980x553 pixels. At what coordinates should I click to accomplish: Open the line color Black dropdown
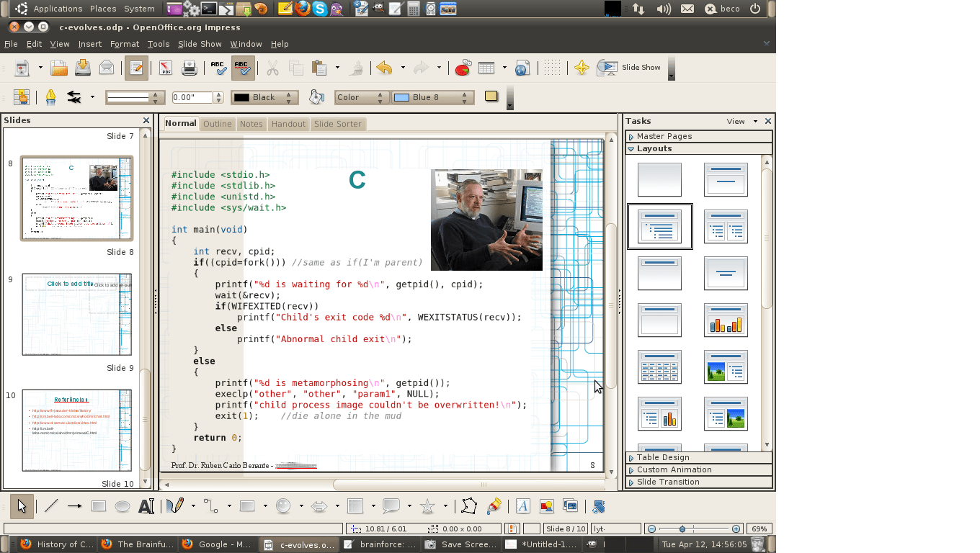(x=264, y=97)
